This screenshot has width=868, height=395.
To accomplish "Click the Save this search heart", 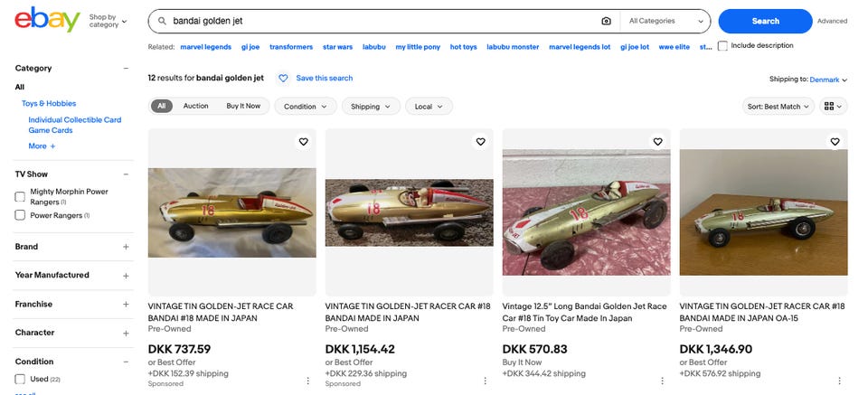I will point(283,79).
